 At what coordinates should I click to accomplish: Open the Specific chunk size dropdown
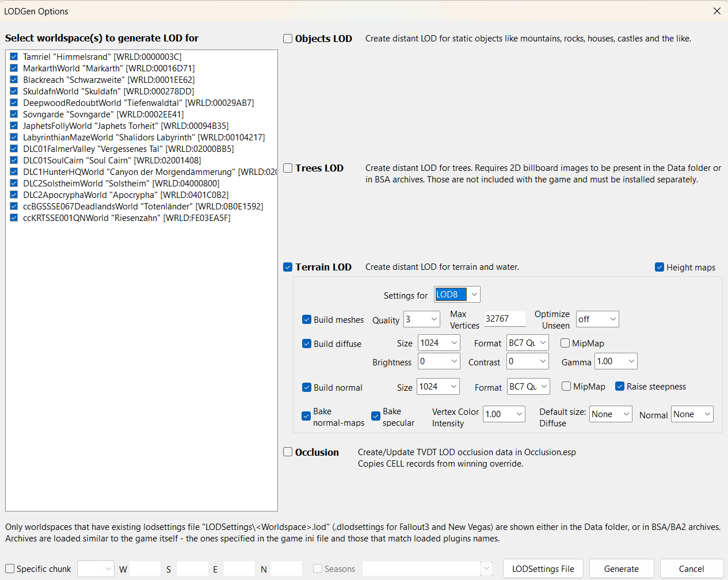click(96, 568)
